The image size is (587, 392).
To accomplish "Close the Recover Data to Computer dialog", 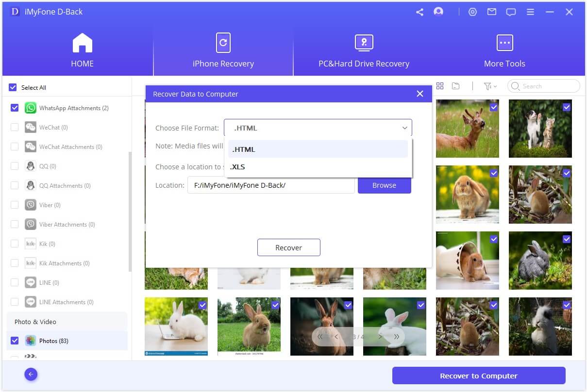I will coord(420,94).
